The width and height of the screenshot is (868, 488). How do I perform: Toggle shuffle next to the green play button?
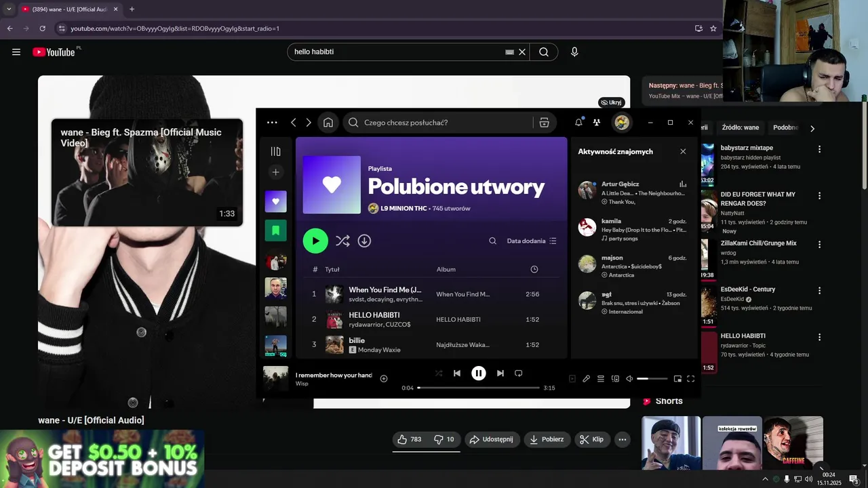pos(342,241)
